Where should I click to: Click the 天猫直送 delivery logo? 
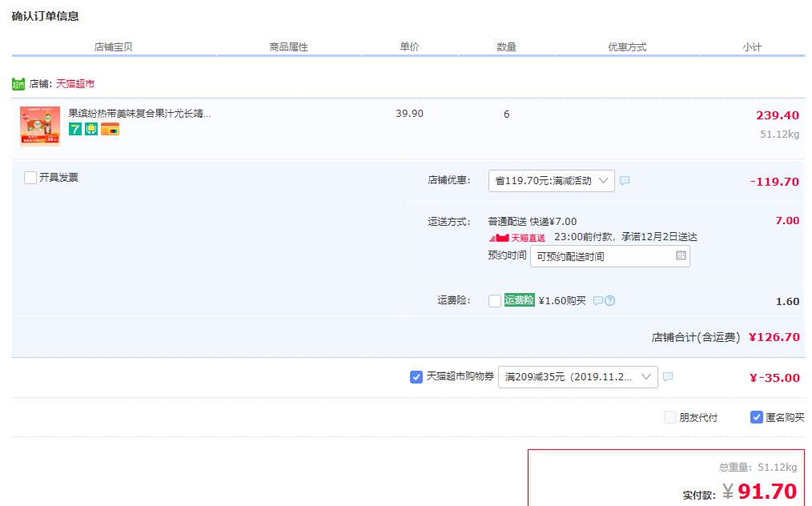click(x=517, y=238)
